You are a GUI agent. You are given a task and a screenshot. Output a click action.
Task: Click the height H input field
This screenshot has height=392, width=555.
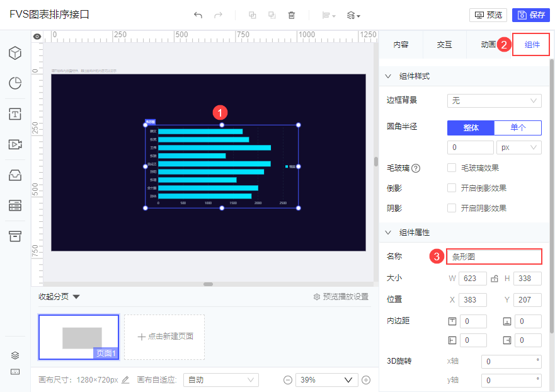[x=527, y=279]
